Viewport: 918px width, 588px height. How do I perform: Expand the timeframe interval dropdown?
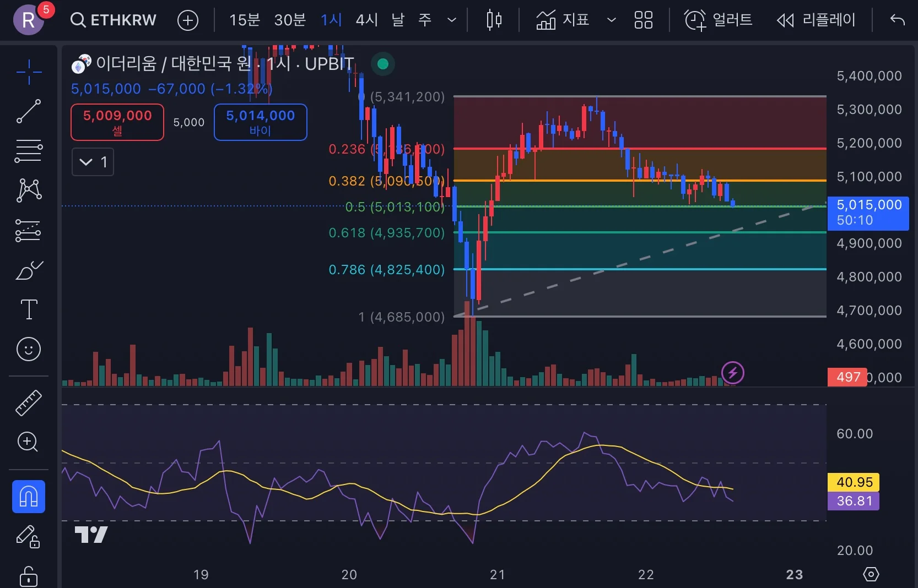(x=452, y=20)
